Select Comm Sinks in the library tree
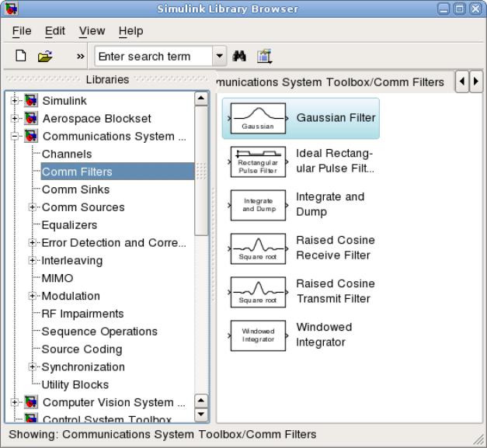The height and width of the screenshot is (448, 487). click(x=76, y=189)
